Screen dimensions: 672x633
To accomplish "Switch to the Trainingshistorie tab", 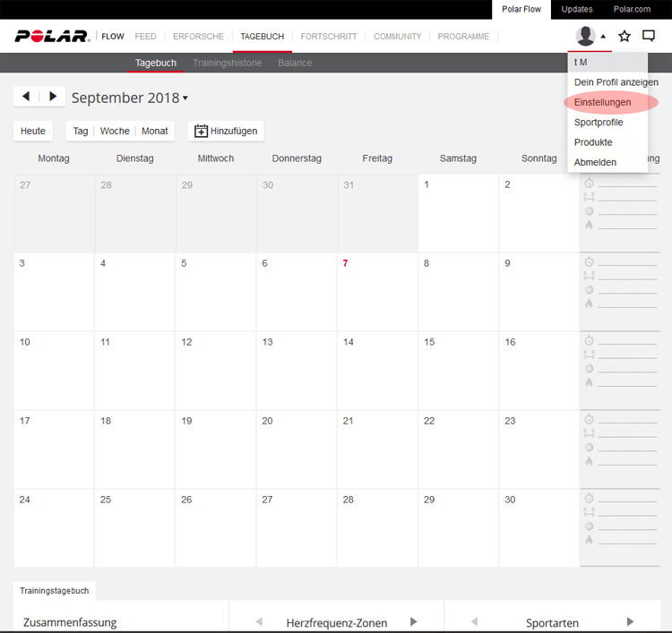I will point(227,64).
